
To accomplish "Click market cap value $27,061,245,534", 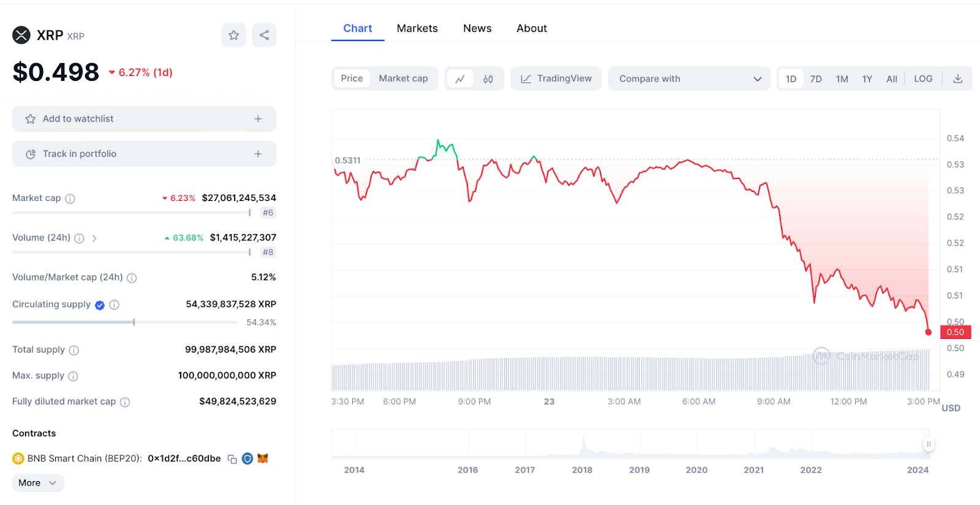I will pyautogui.click(x=239, y=198).
